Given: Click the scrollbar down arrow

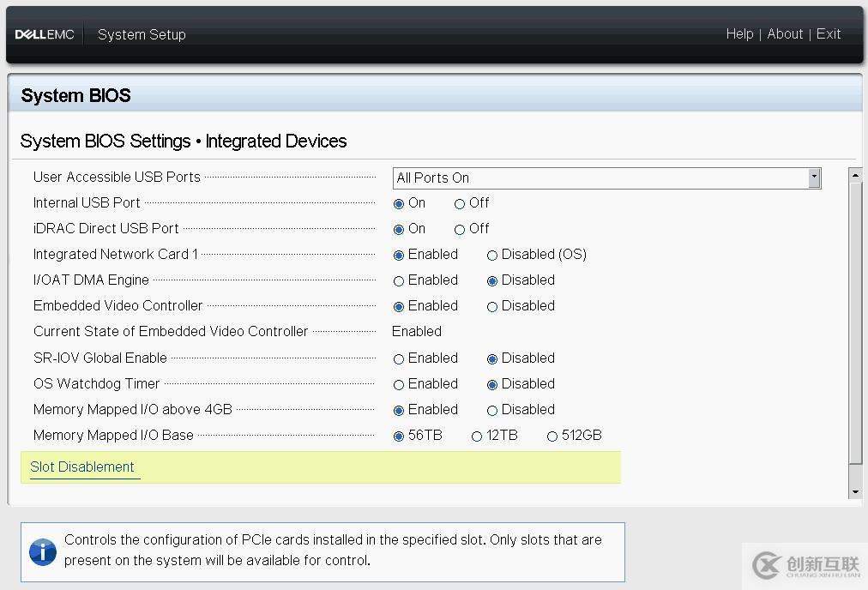Looking at the screenshot, I should [855, 492].
